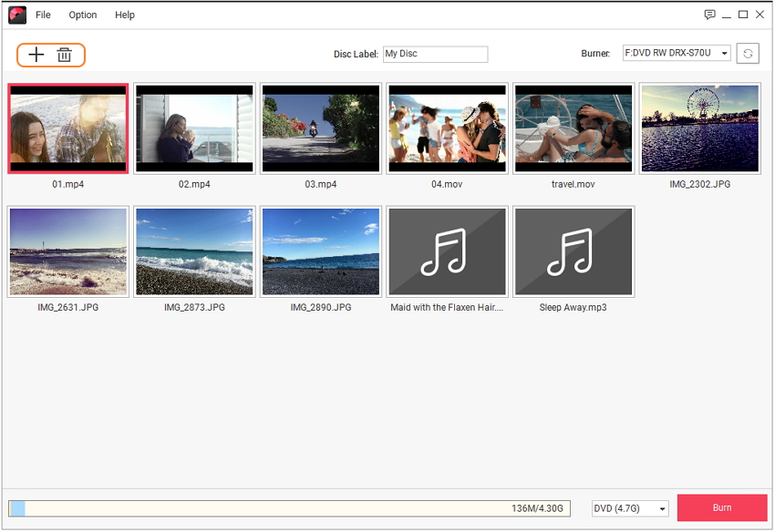Select Maid with the Flaxen Hair audio
The height and width of the screenshot is (532, 775).
pos(447,251)
